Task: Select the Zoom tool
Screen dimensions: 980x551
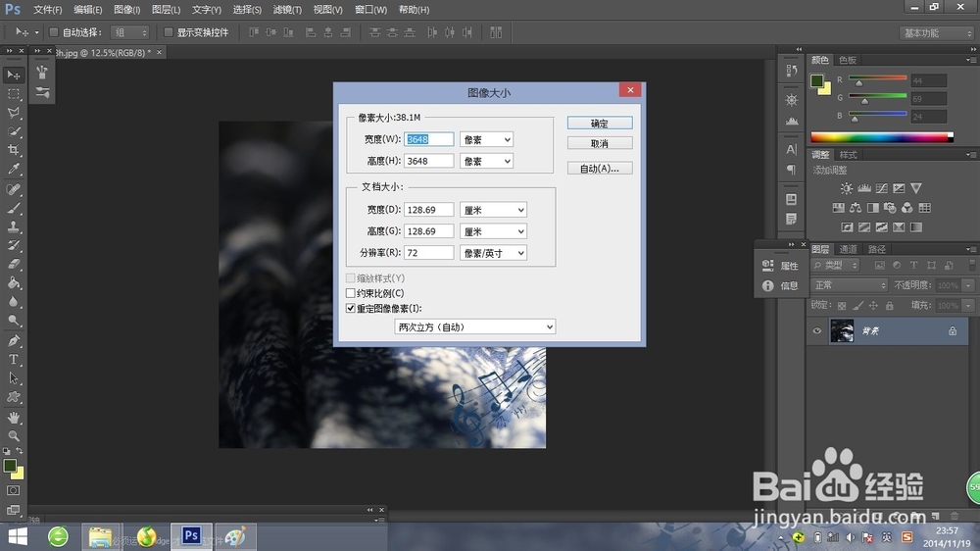Action: click(x=13, y=435)
